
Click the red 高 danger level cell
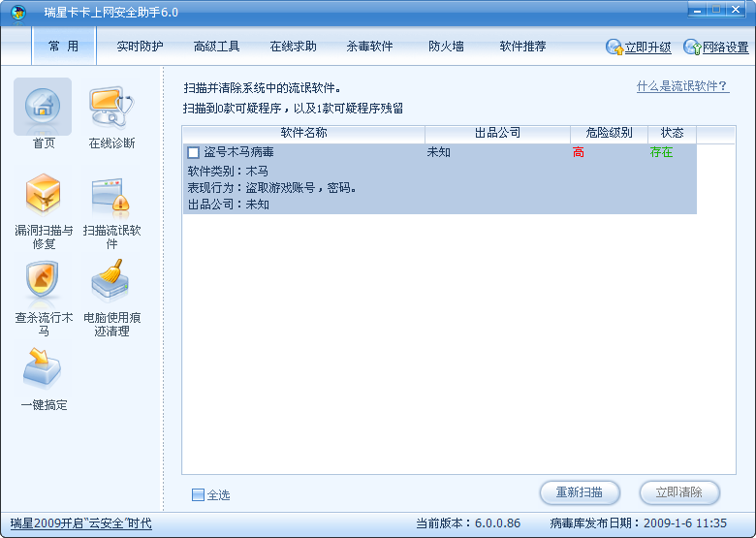(578, 152)
